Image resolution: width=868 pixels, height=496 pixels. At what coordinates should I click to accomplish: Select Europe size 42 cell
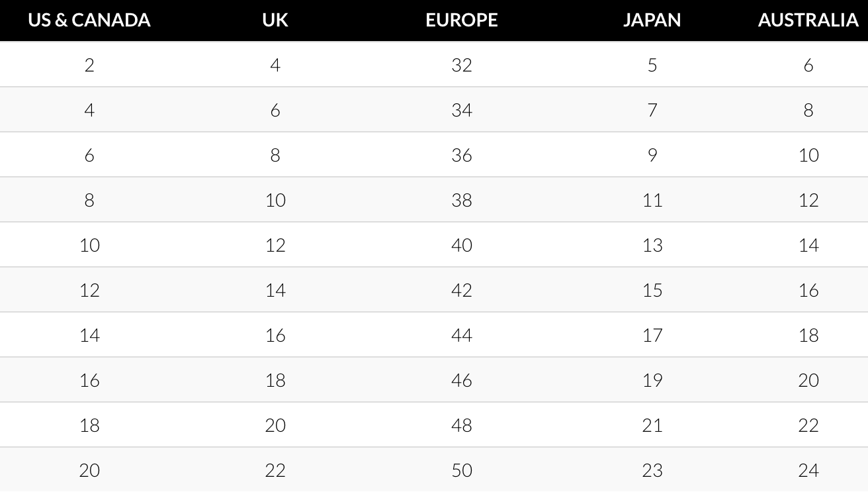[x=462, y=290]
